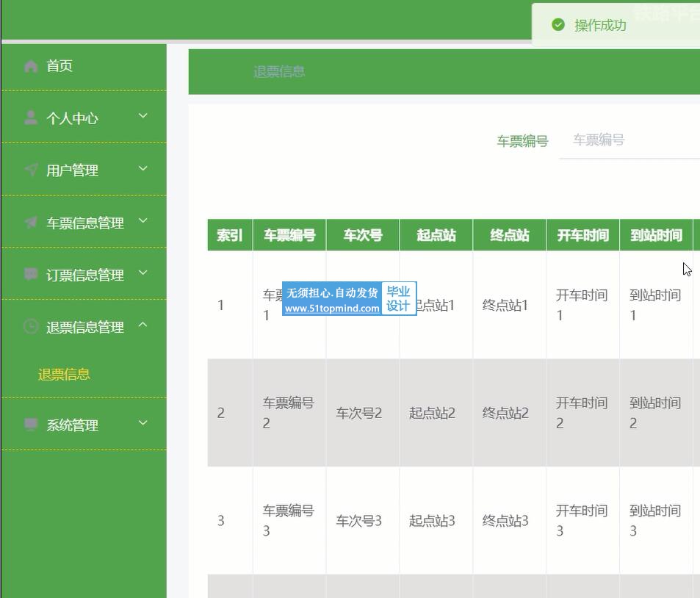
Task: Click the 车次号 column header
Action: click(x=363, y=235)
